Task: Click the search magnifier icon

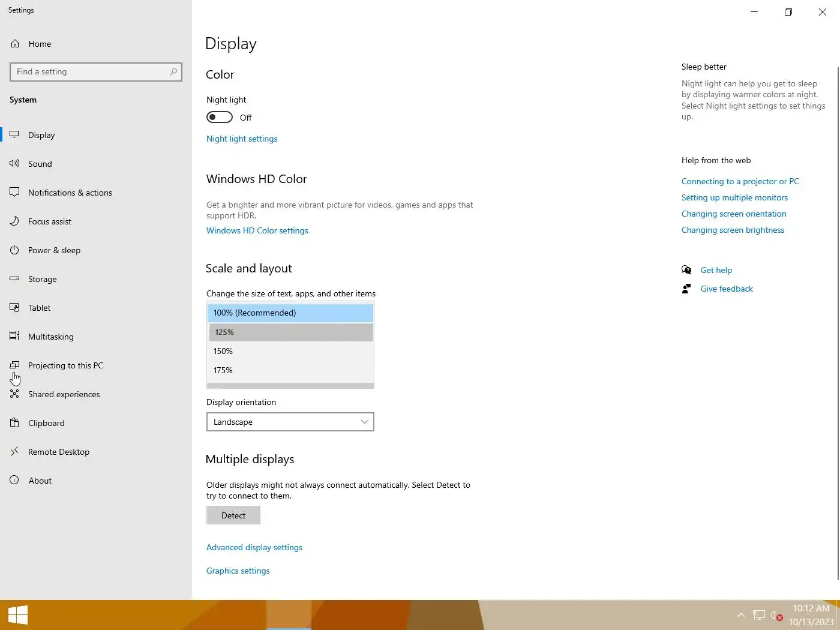Action: coord(173,71)
